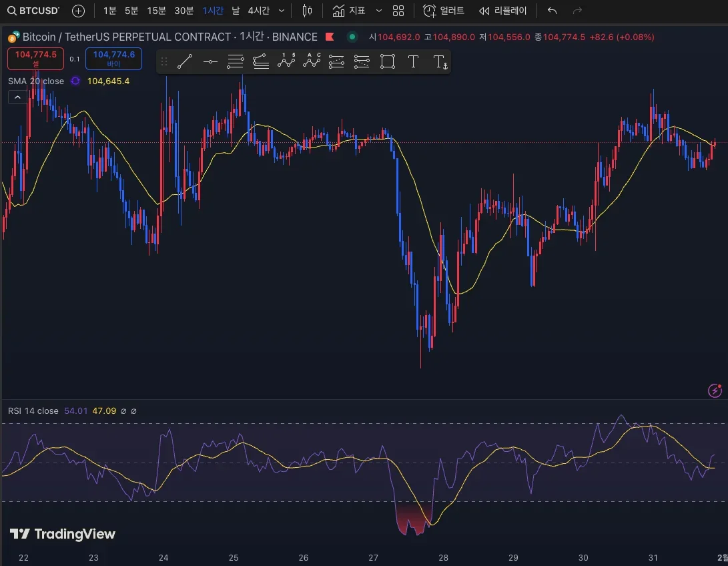Open the BTCUSD symbol search
This screenshot has width=728, height=566.
(x=33, y=11)
